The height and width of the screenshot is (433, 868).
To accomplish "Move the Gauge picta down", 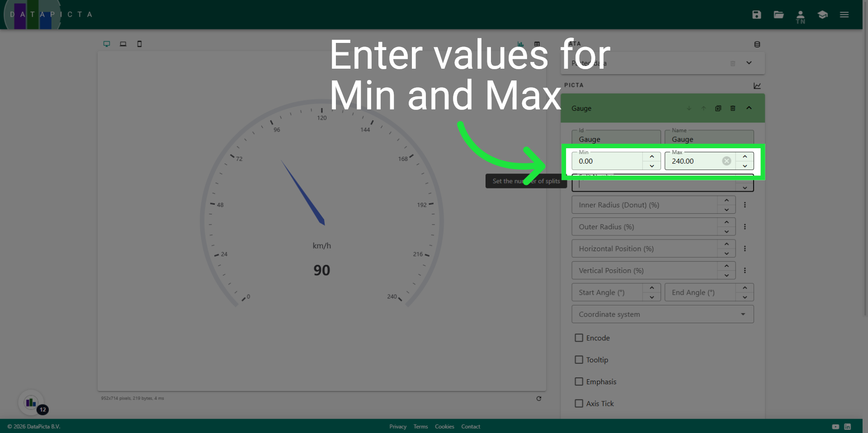I will click(689, 108).
